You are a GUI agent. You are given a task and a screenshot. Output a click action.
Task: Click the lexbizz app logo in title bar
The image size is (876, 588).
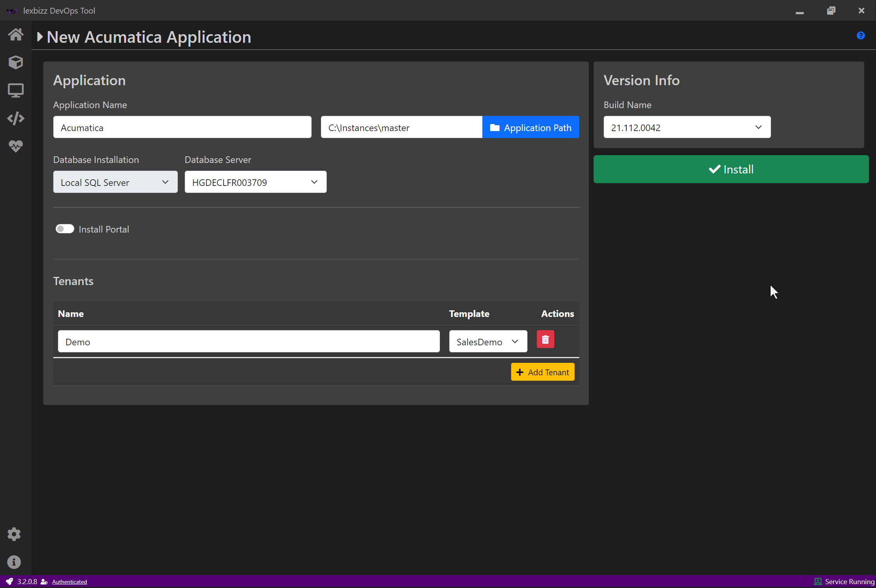coord(12,11)
